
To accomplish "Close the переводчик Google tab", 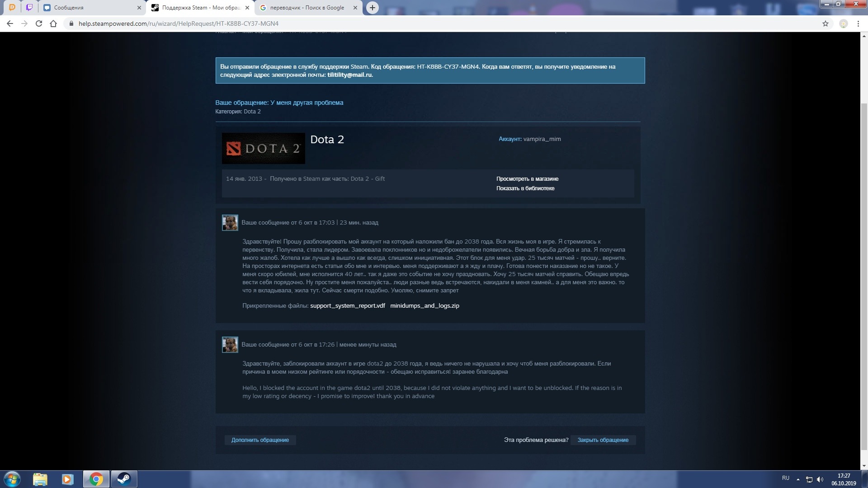I will tap(355, 8).
